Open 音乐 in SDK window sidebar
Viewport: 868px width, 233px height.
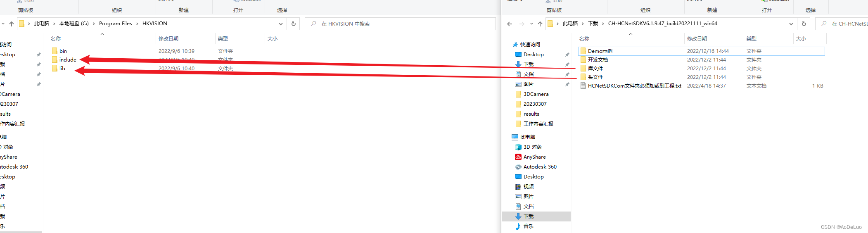click(x=529, y=226)
